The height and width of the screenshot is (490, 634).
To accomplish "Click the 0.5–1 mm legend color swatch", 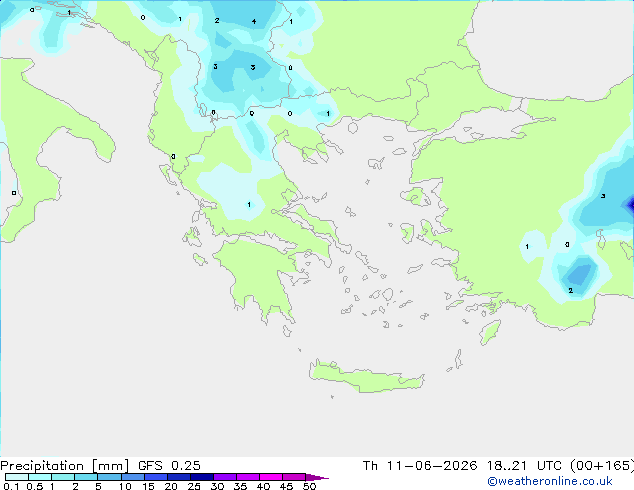I will point(40,477).
